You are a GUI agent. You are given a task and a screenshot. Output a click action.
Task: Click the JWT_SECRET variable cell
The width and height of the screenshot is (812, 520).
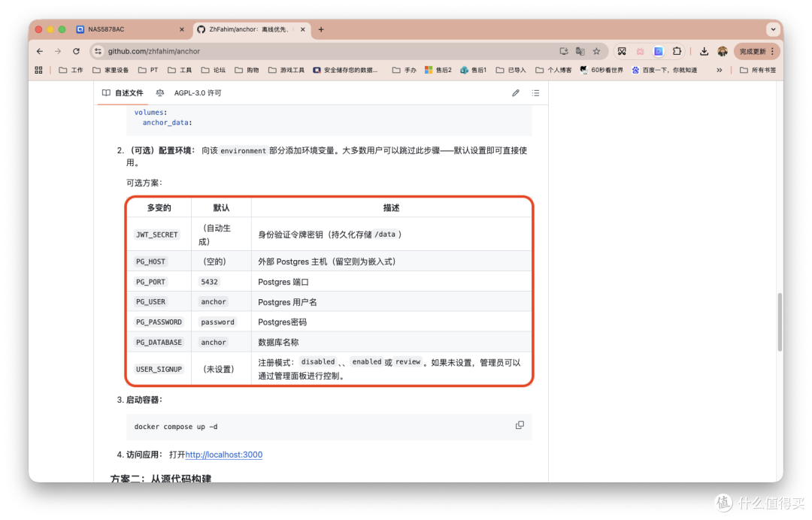pyautogui.click(x=157, y=234)
